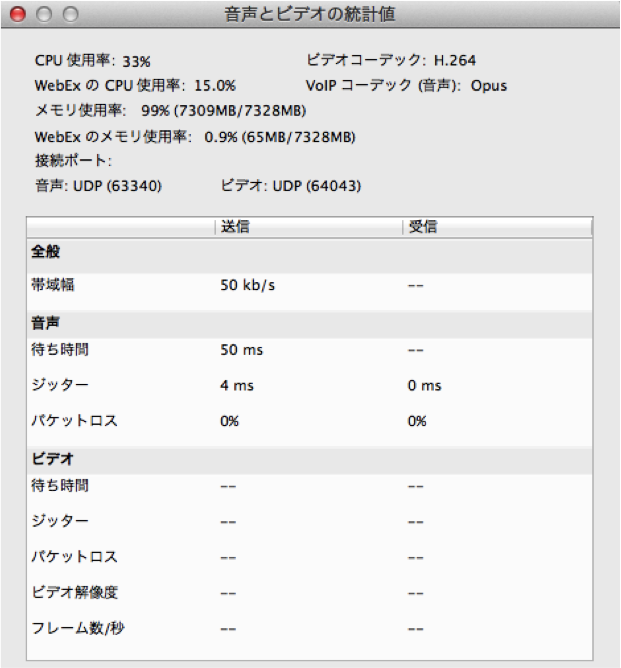This screenshot has height=668, width=621.
Task: Click the 4 ms jitter sent value
Action: [236, 386]
